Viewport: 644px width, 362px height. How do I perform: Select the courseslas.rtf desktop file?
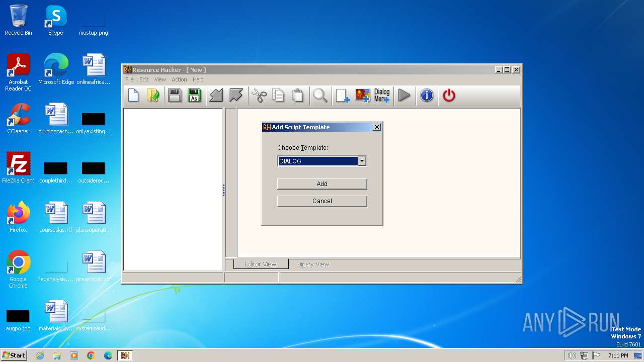(x=56, y=217)
